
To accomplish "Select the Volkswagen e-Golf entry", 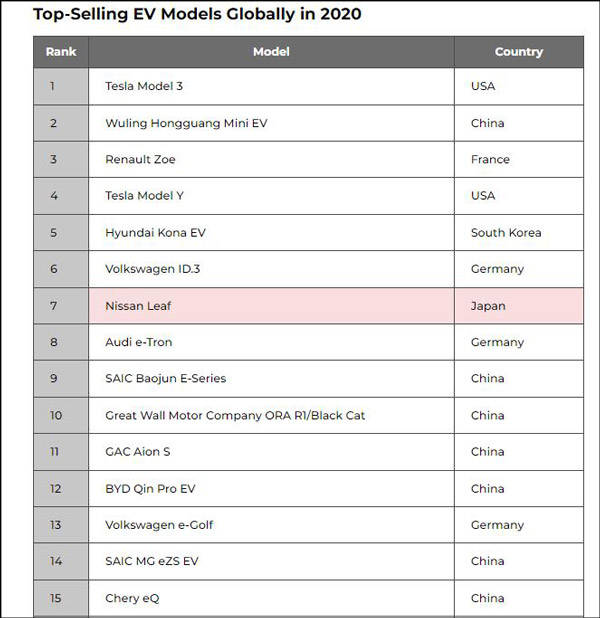I will [x=159, y=525].
